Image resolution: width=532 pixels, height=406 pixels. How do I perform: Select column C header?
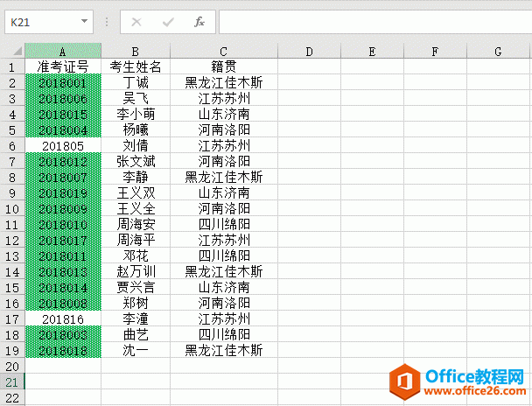[224, 52]
